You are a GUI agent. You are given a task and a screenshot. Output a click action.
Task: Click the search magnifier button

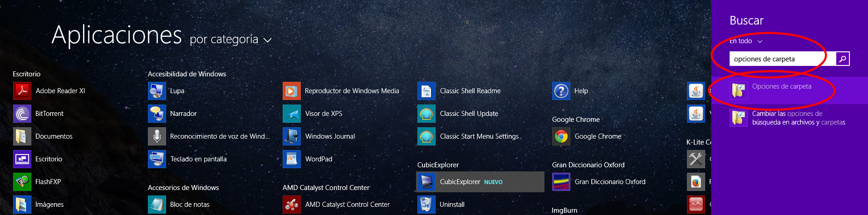click(843, 59)
